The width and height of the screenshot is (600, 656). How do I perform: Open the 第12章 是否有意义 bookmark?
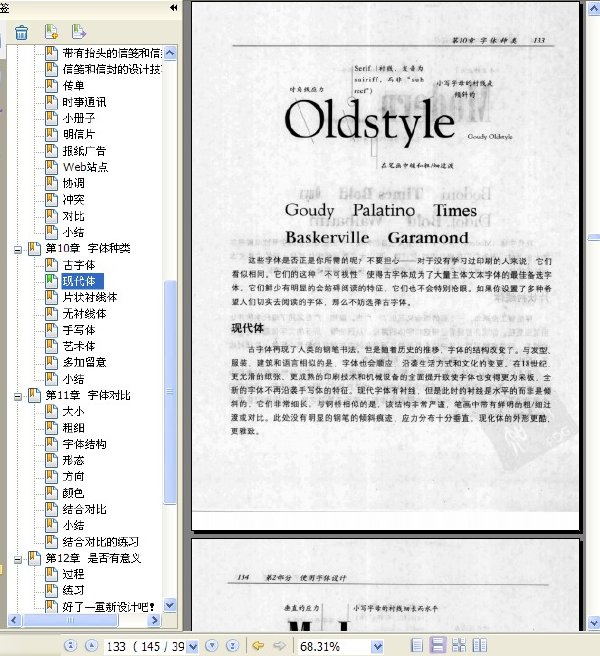(93, 558)
